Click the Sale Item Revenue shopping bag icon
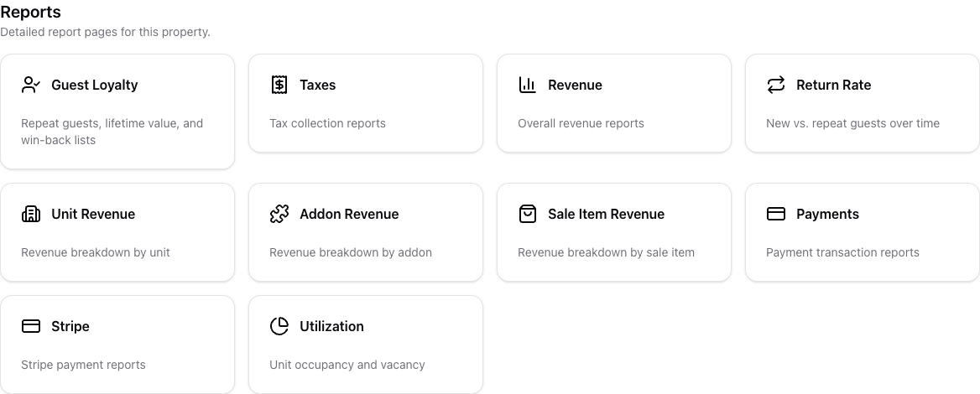Image resolution: width=980 pixels, height=394 pixels. 528,214
